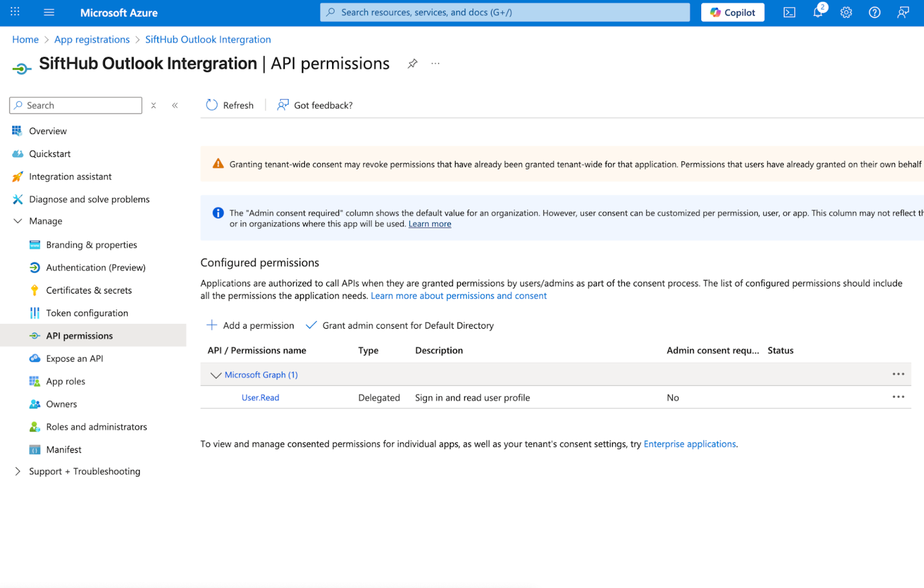This screenshot has height=588, width=924.
Task: Open the help question mark icon
Action: coord(874,13)
